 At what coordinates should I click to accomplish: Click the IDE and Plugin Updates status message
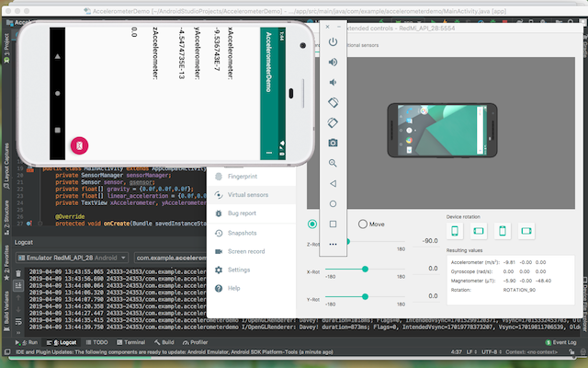point(175,351)
